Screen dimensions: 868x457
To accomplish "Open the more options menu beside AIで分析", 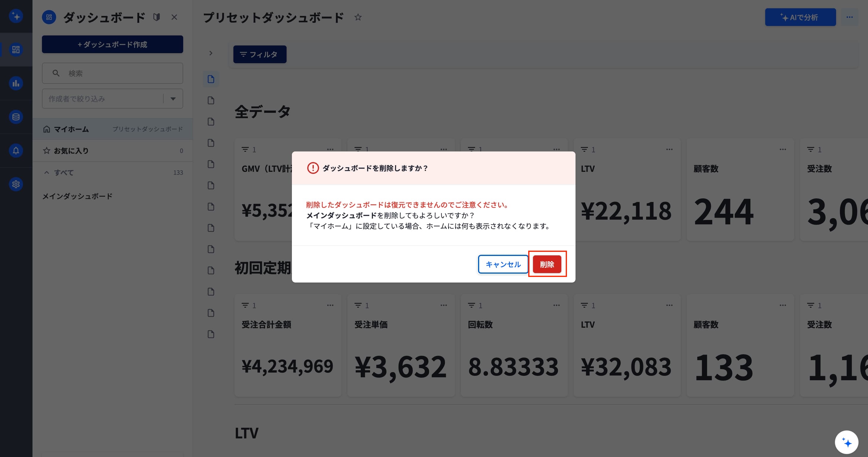I will click(849, 17).
